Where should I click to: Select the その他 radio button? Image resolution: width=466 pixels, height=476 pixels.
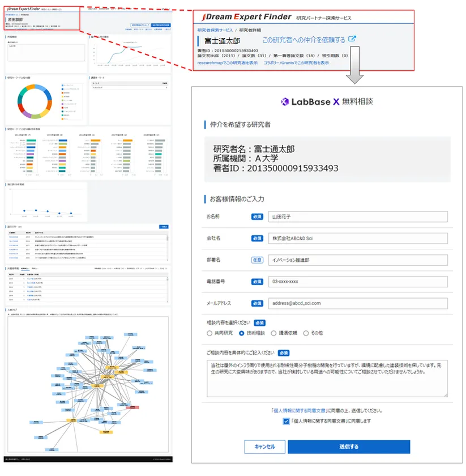(306, 333)
